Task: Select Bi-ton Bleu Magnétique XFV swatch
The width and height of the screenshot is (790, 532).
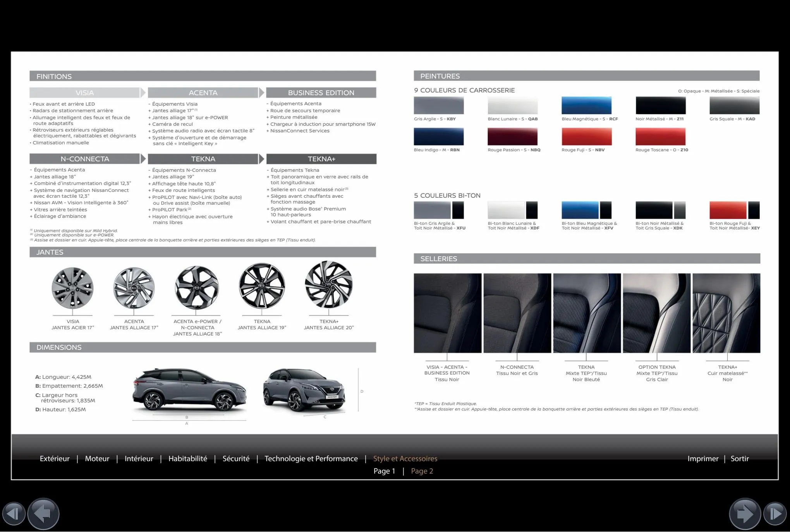Action: coord(587,210)
